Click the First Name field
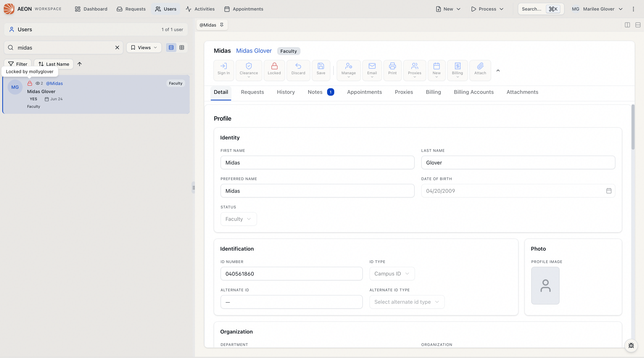Image resolution: width=644 pixels, height=358 pixels. [x=317, y=162]
